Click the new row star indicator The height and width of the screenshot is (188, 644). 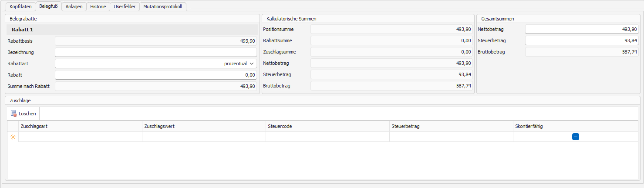pos(13,137)
